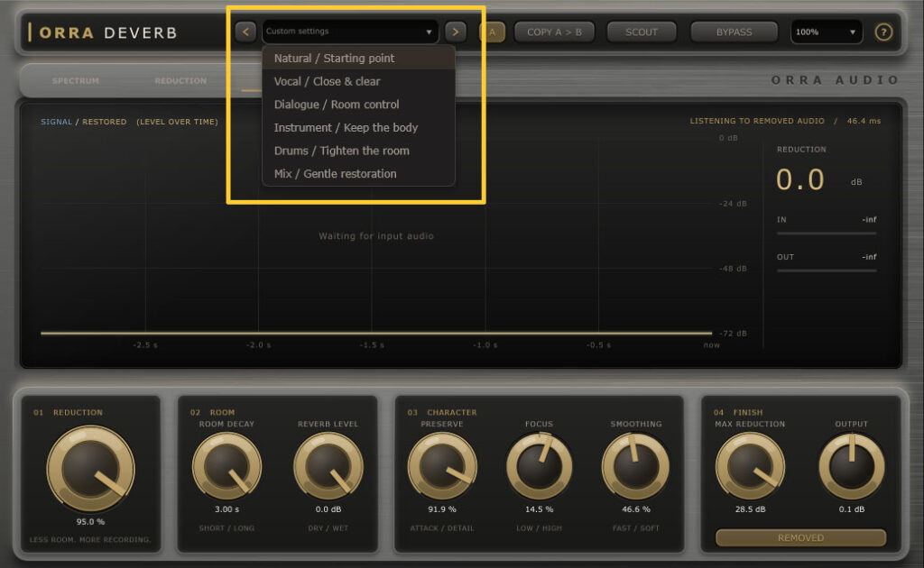
Task: Click the 0.0 dB reverb level value
Action: pos(328,509)
